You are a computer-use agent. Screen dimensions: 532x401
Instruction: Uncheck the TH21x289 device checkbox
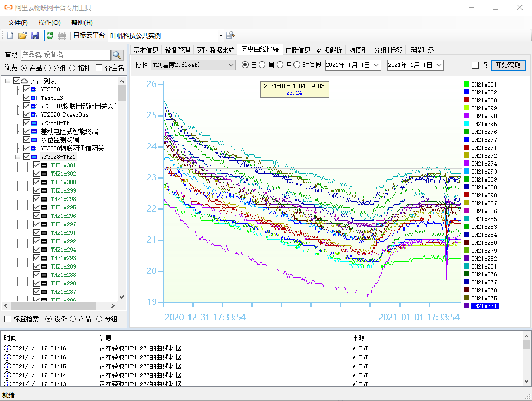(x=36, y=266)
